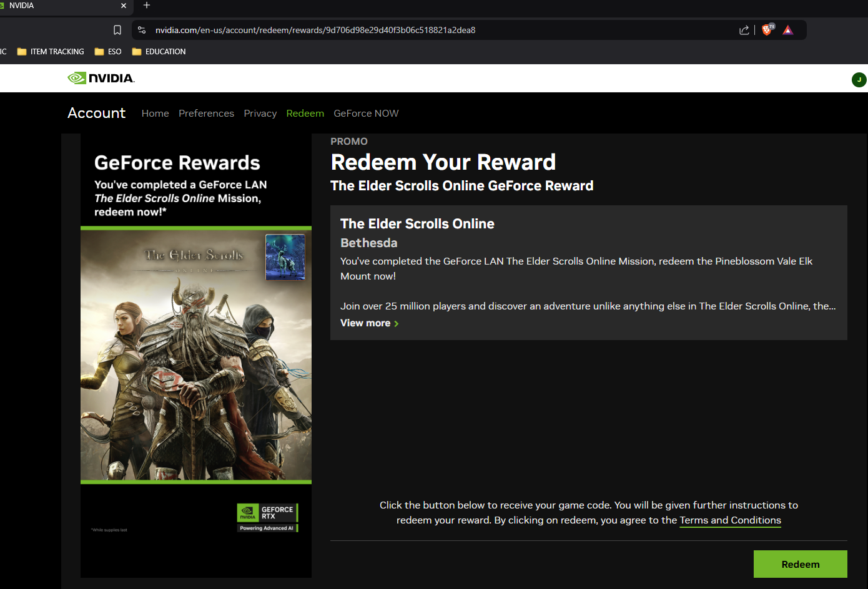Image resolution: width=868 pixels, height=589 pixels.
Task: Click the Elk mount thumbnail image
Action: (x=285, y=257)
